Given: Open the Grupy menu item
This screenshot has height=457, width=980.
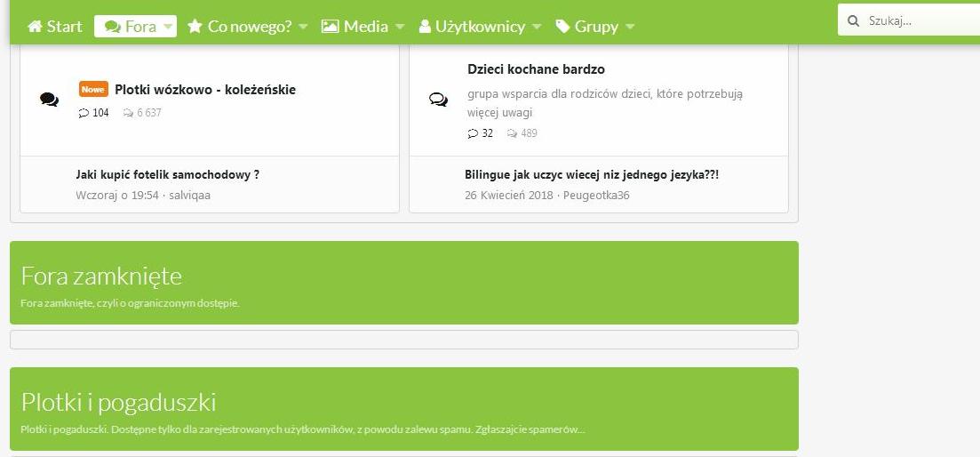Looking at the screenshot, I should tap(596, 27).
